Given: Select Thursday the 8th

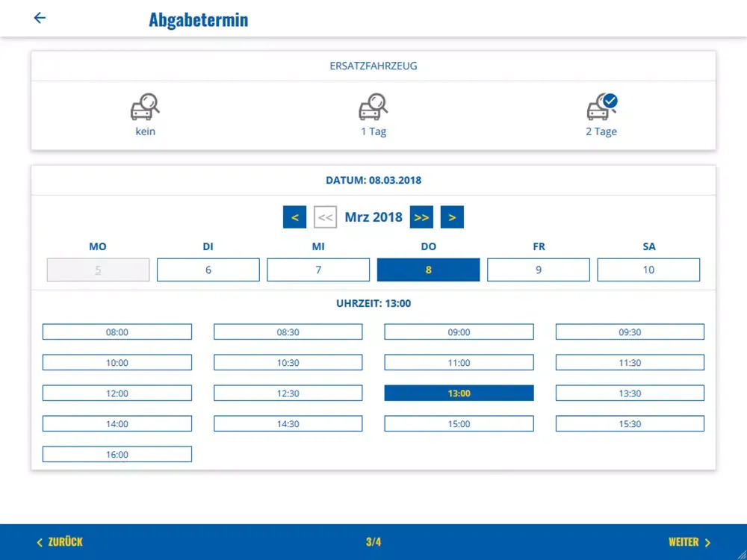Looking at the screenshot, I should point(428,270).
